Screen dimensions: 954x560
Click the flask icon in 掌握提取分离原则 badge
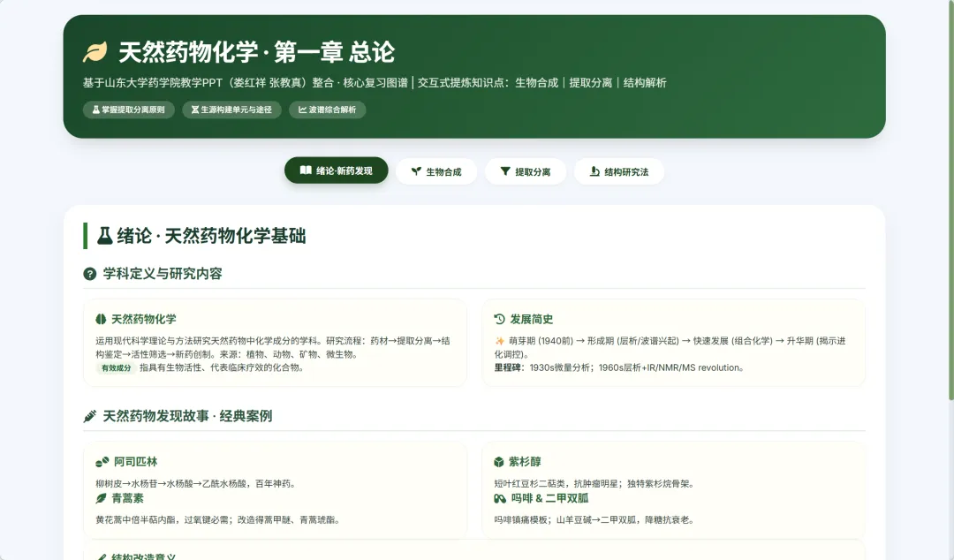96,110
